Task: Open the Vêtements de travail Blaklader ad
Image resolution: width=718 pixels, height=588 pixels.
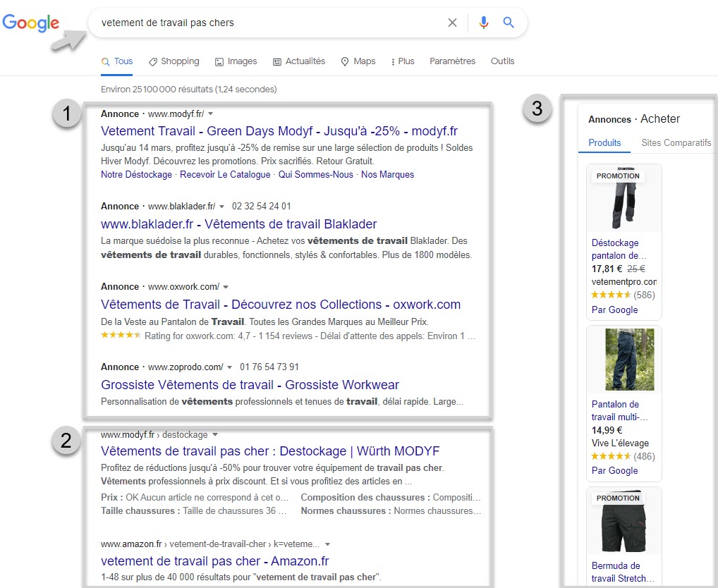Action: [238, 224]
